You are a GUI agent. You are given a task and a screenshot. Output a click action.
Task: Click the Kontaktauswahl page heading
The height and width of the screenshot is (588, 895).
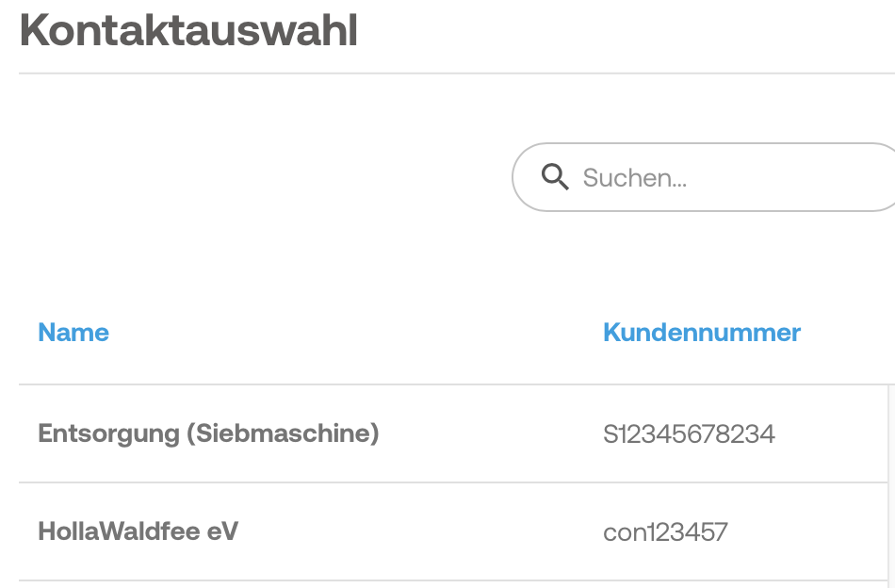188,31
